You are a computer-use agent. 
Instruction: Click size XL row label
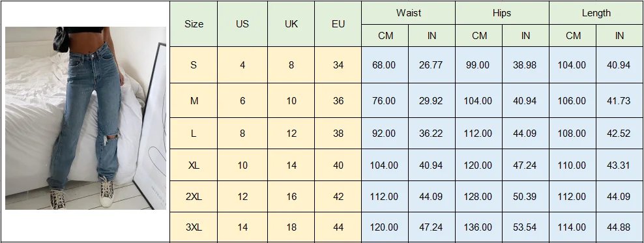click(194, 165)
